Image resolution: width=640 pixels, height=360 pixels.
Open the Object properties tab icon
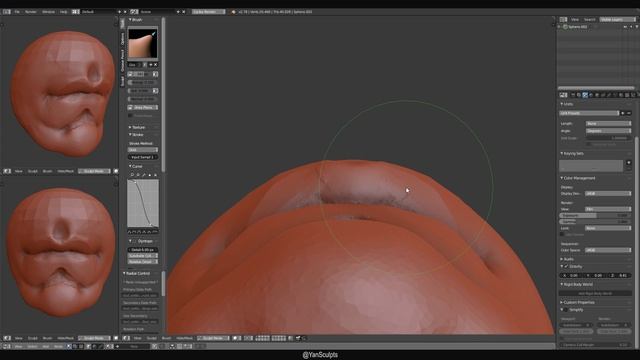(597, 95)
